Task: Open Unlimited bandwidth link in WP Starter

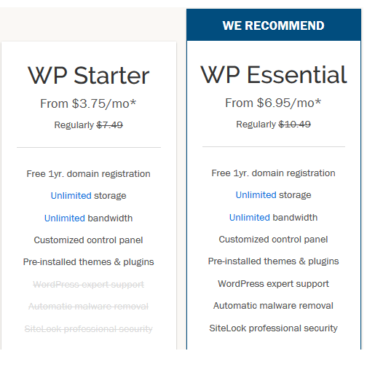Action: coord(64,218)
